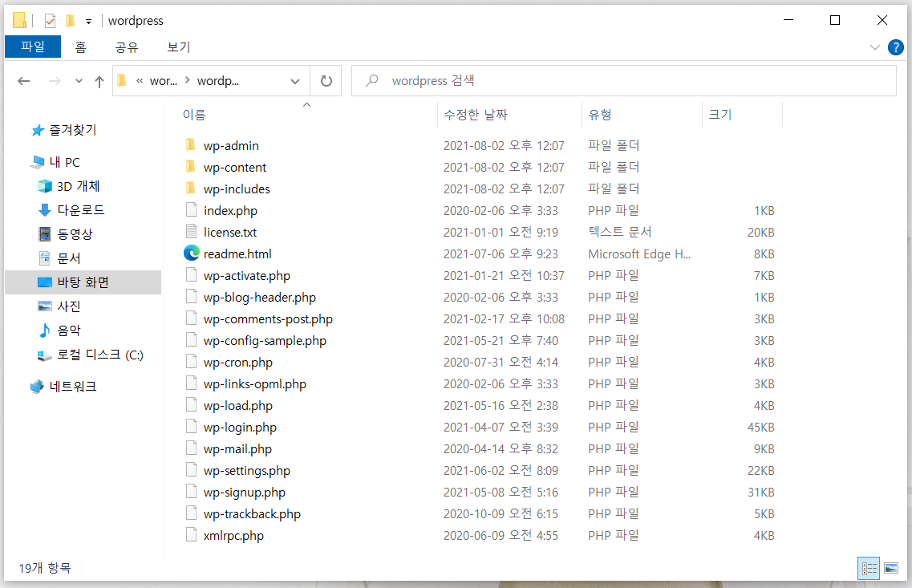Open 음악 in the sidebar
This screenshot has width=912, height=588.
(69, 330)
